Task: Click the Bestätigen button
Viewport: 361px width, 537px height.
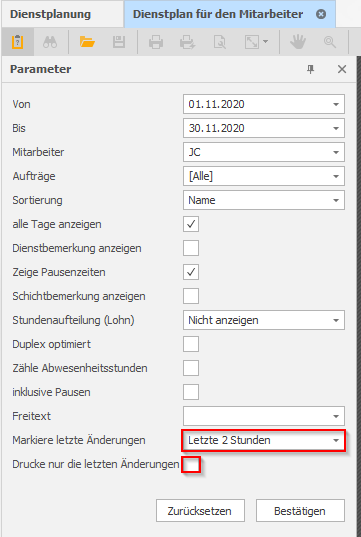Action: pos(300,511)
